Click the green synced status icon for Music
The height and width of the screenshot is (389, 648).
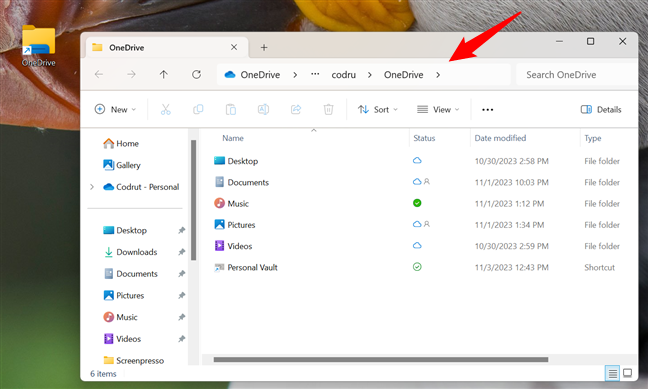[x=417, y=203]
